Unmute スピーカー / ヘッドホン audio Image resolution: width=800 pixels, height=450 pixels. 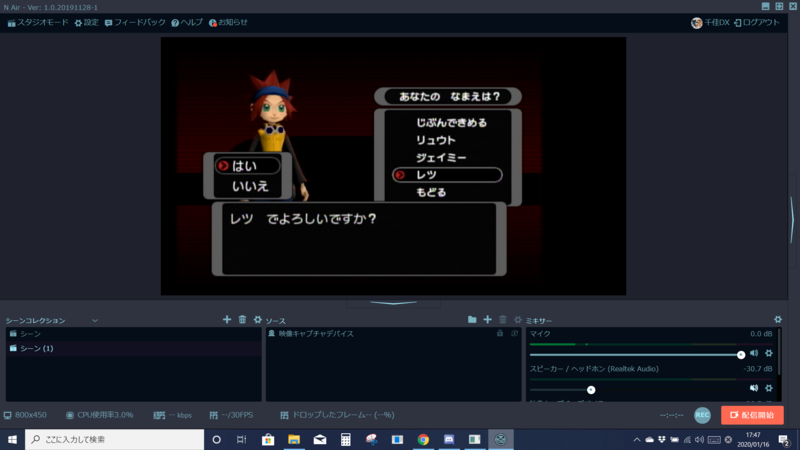[x=754, y=388]
